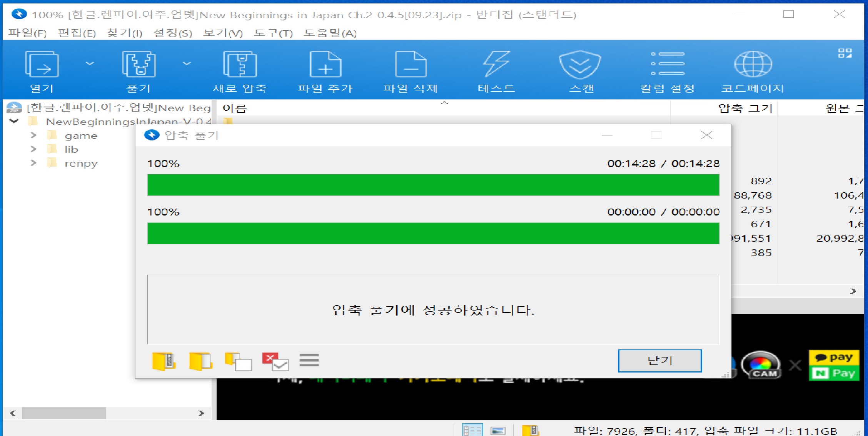Click the 00:14:28 / 00:14:28 elapsed time

tap(663, 164)
